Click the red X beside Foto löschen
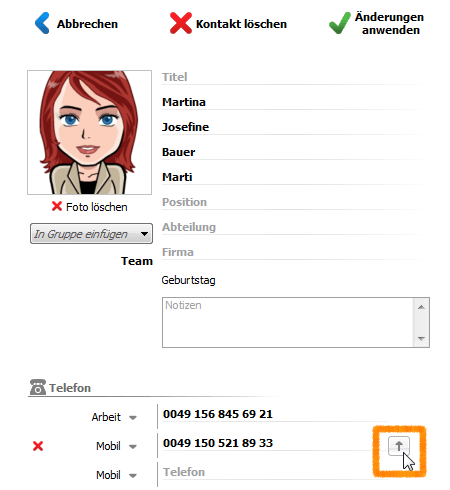The width and height of the screenshot is (450, 490). click(x=57, y=206)
